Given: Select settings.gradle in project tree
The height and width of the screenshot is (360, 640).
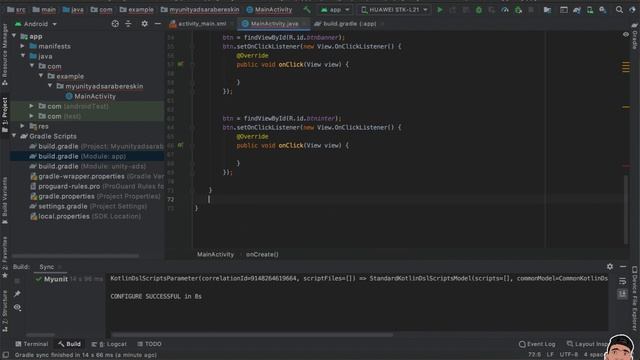Looking at the screenshot, I should point(87,206).
